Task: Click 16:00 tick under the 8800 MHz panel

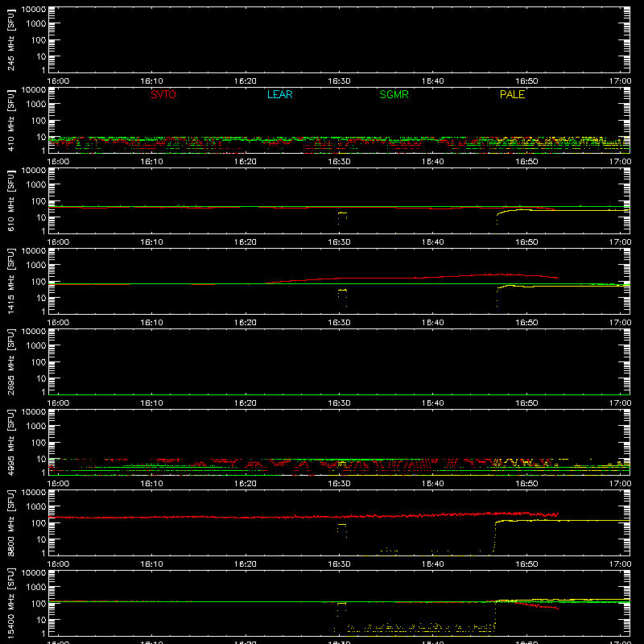Action: (x=58, y=564)
